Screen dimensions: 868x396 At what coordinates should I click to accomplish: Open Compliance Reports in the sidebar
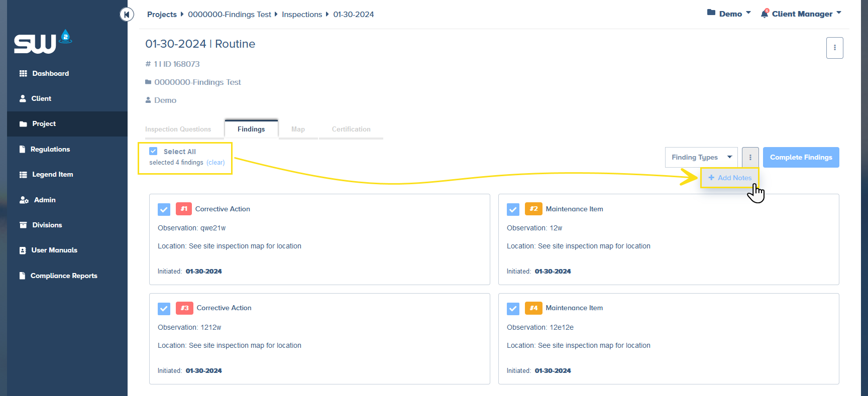(63, 276)
